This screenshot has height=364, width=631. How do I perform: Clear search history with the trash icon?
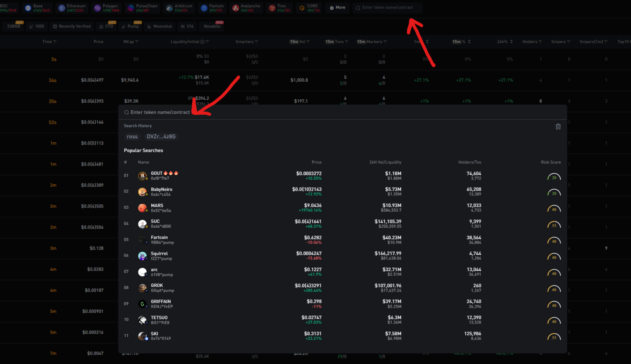coord(558,126)
